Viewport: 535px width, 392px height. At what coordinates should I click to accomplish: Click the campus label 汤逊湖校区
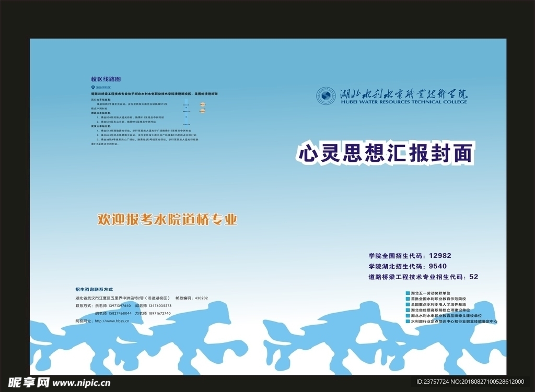click(103, 88)
